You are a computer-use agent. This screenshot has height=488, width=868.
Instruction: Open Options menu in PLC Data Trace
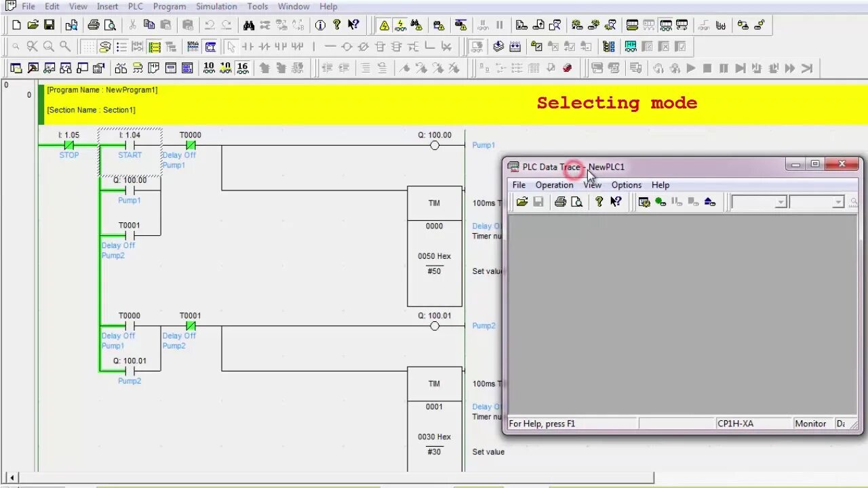point(627,184)
